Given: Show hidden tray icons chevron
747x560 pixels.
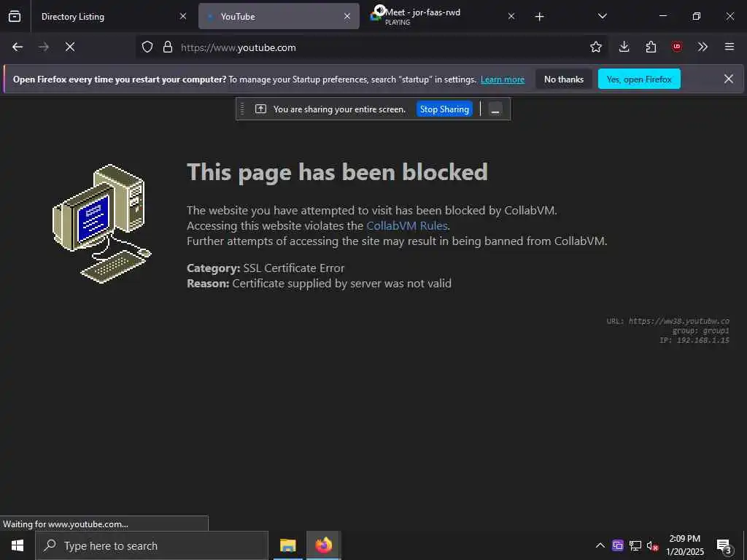Looking at the screenshot, I should [x=600, y=545].
